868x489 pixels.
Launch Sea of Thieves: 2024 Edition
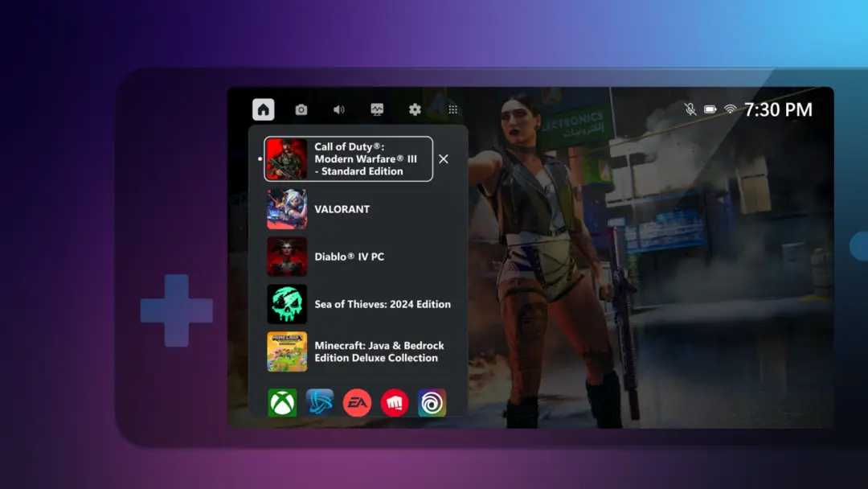(358, 304)
